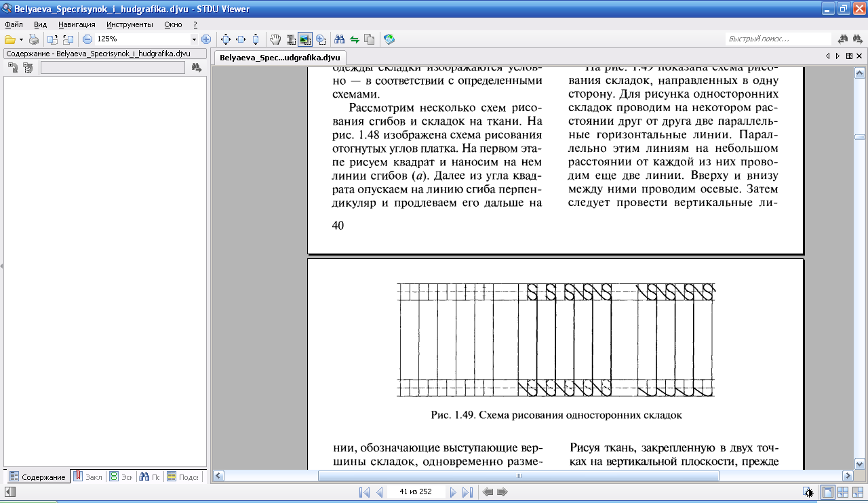Go to the first page
Image resolution: width=868 pixels, height=503 pixels.
coord(364,492)
